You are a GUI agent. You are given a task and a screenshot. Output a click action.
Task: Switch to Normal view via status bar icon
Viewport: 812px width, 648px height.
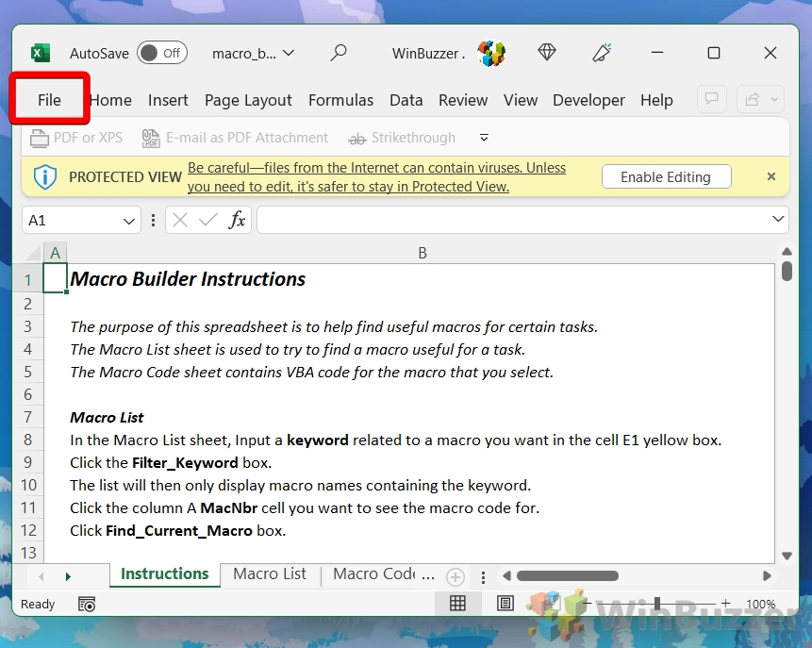coord(458,604)
